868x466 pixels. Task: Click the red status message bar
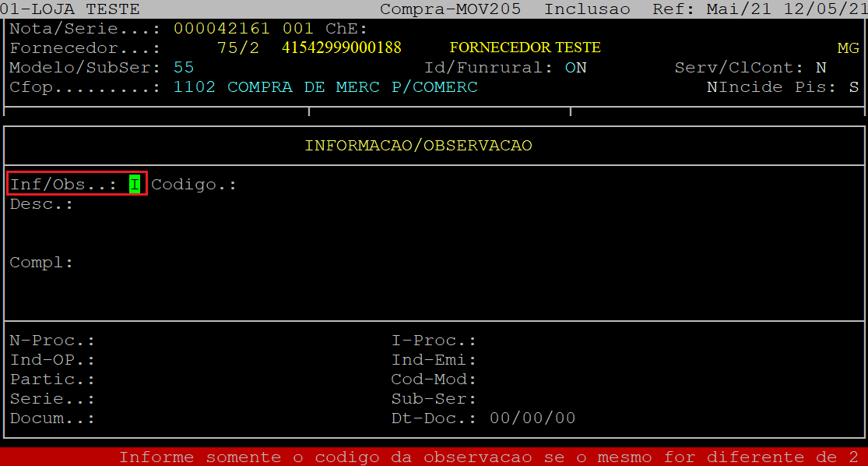click(434, 457)
